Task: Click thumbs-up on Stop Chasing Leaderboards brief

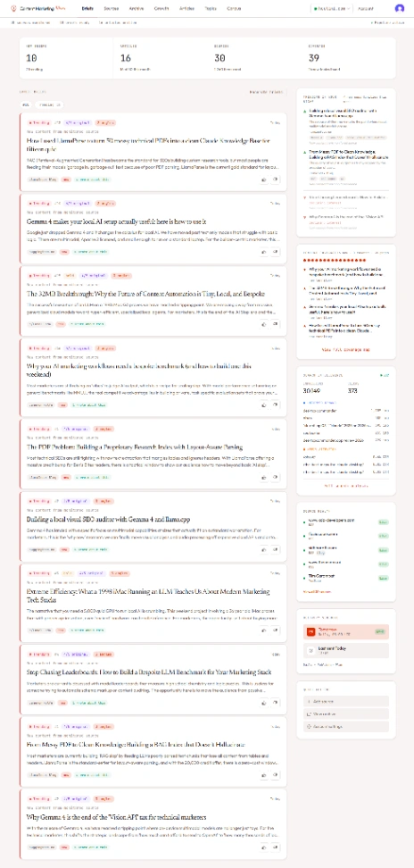Action: (x=263, y=703)
